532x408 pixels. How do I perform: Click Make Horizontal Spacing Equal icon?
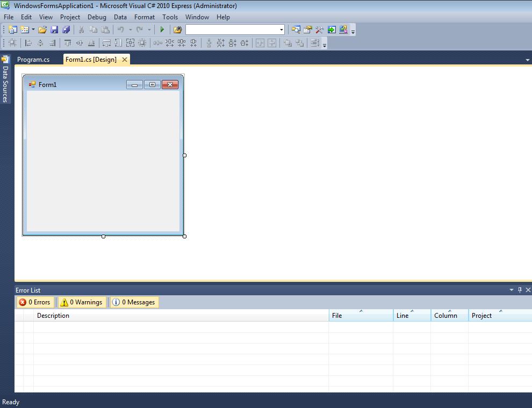pyautogui.click(x=158, y=43)
